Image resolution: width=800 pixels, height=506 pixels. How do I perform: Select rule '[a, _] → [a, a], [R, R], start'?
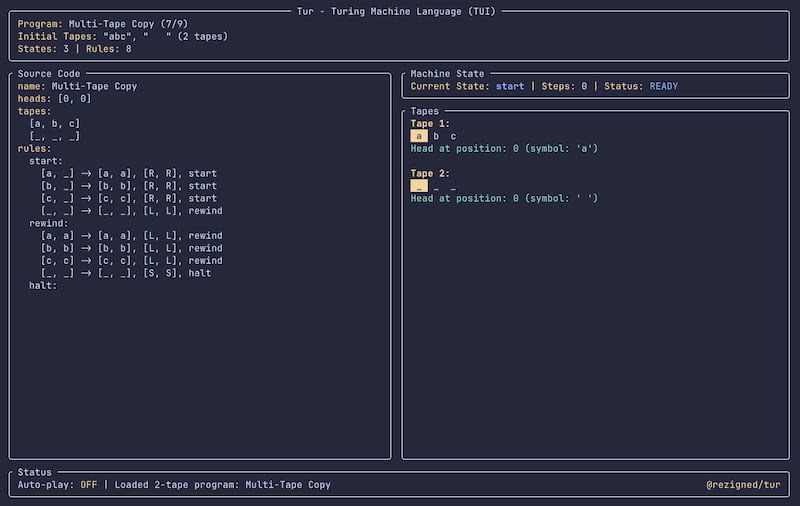(129, 174)
